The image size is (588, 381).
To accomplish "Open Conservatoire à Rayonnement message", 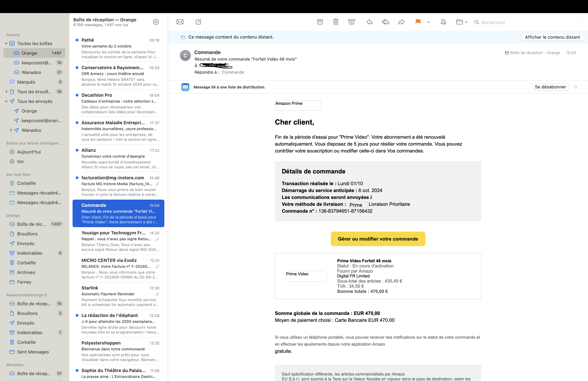I will click(x=118, y=76).
